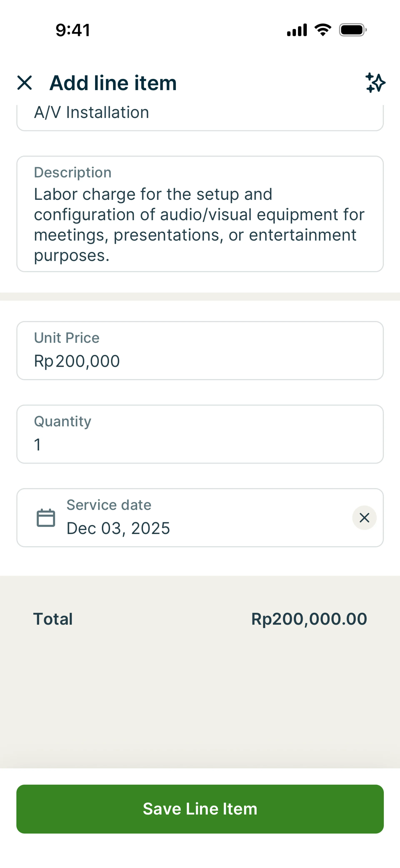Click the Rp200,000 unit price value
Screen dimensions: 400x868
(x=77, y=361)
